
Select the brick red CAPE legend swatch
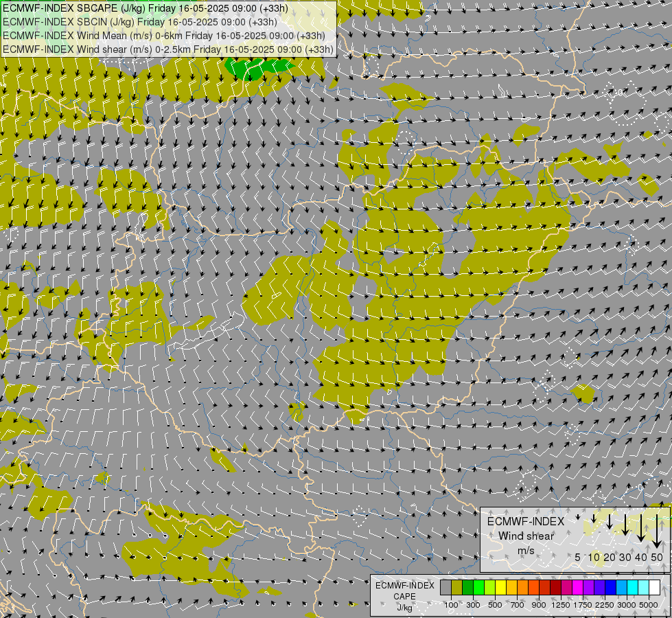(545, 587)
